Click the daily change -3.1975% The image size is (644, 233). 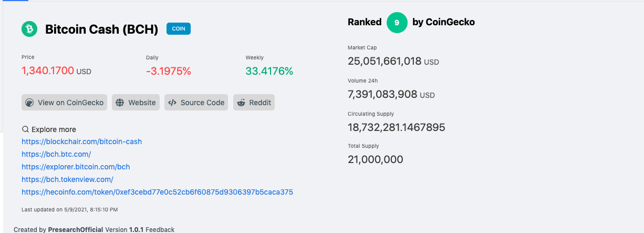pyautogui.click(x=169, y=71)
